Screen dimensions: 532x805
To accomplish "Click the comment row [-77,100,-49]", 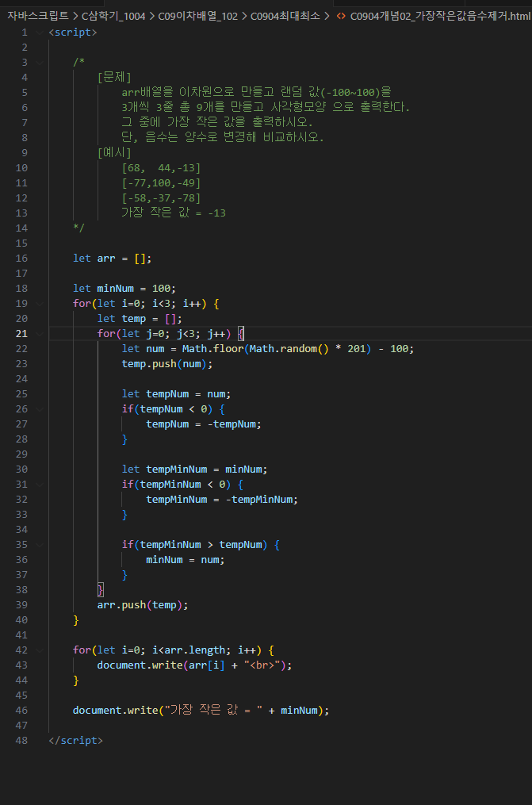I will [x=161, y=182].
